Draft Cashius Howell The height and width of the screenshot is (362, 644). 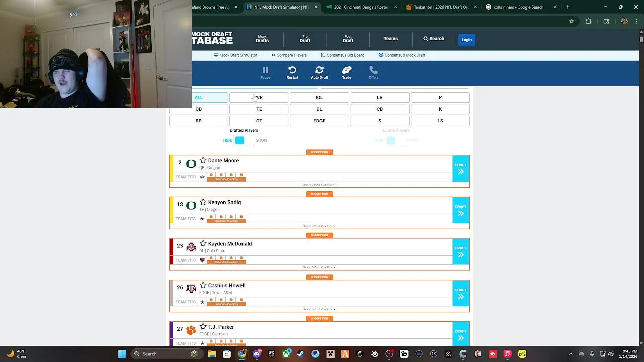(x=461, y=293)
